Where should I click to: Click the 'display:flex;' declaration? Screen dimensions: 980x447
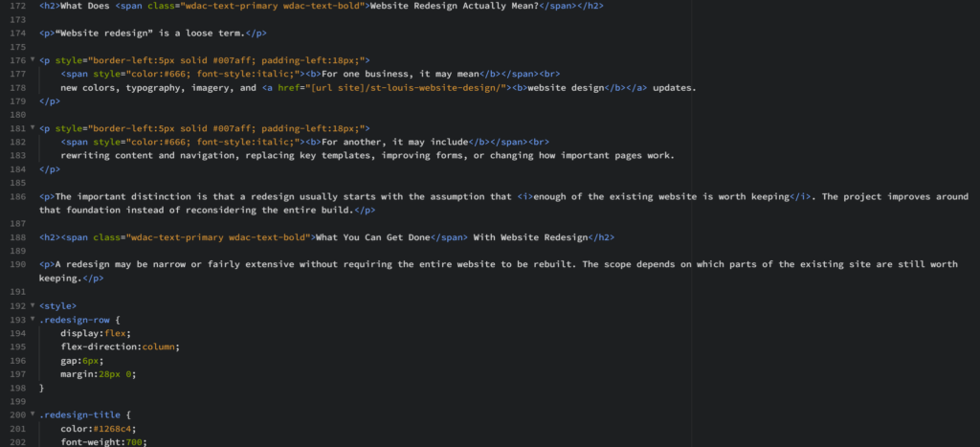click(x=96, y=333)
